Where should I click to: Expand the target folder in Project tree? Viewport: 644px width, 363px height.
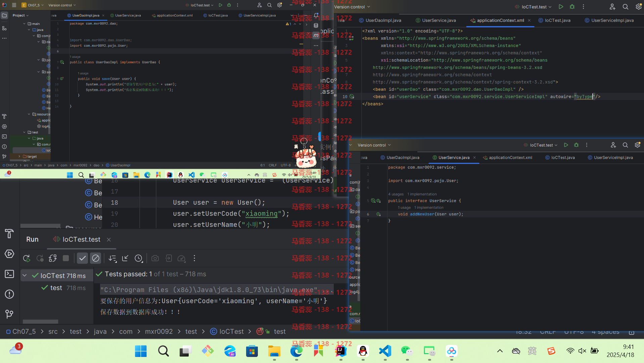(x=19, y=157)
